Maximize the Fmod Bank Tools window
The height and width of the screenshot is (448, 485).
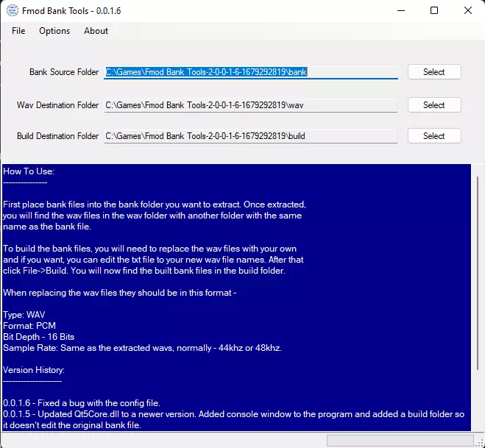(x=434, y=11)
